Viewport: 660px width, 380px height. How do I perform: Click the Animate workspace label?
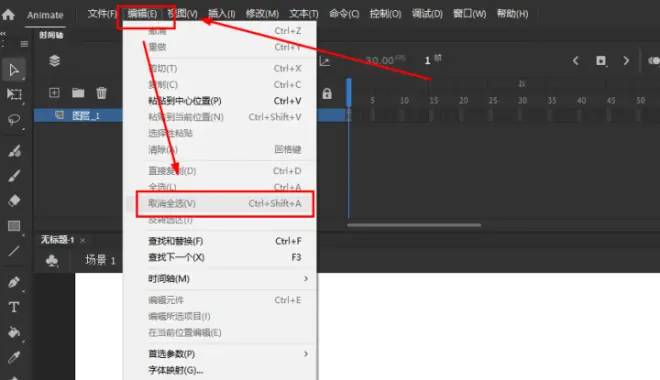[x=45, y=15]
